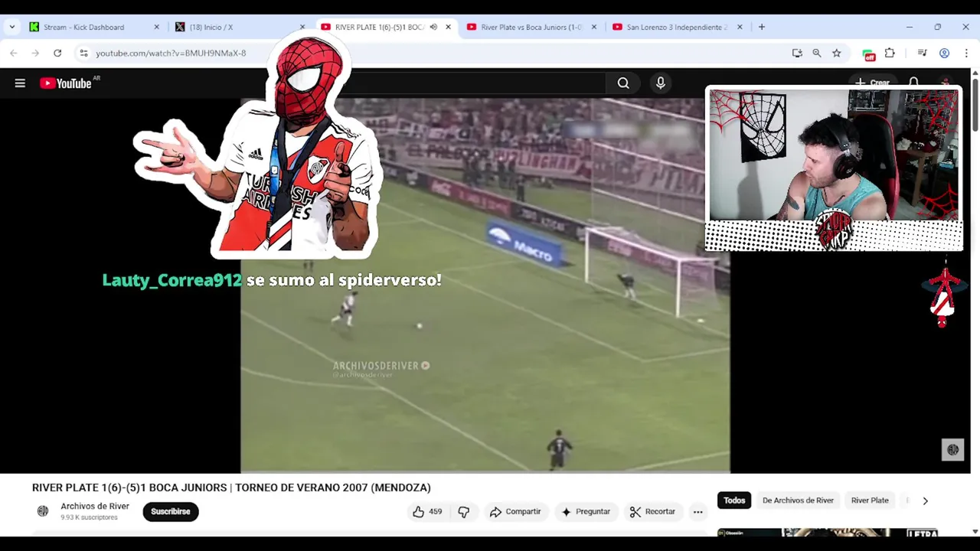980x551 pixels.
Task: Switch to the Inicio / X tab
Action: click(x=211, y=27)
